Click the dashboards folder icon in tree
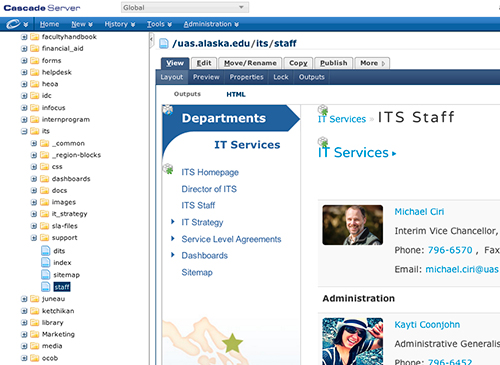This screenshot has height=365, width=500. point(44,179)
